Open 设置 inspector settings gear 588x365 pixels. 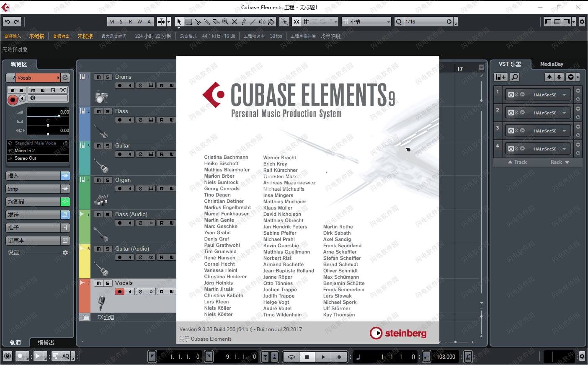point(65,253)
